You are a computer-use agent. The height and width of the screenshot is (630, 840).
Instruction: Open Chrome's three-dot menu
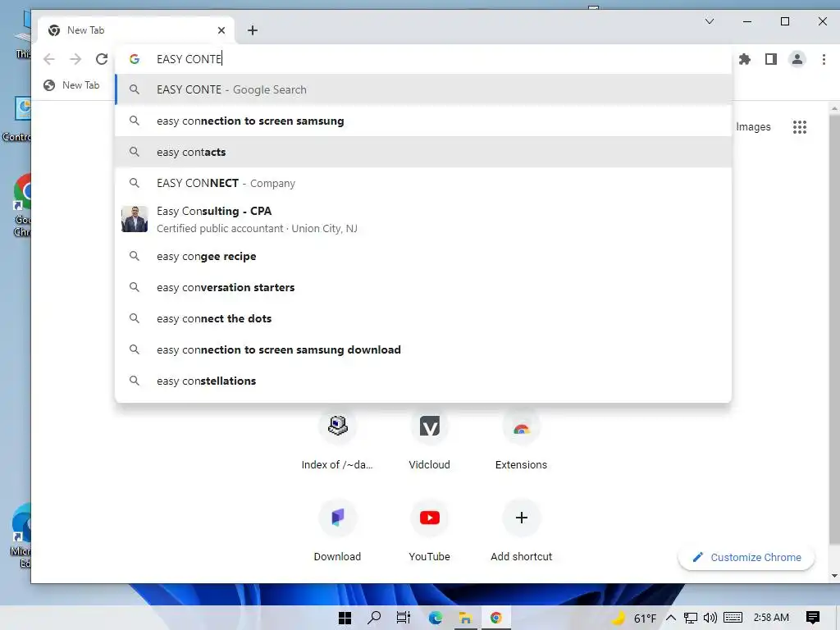pyautogui.click(x=824, y=59)
